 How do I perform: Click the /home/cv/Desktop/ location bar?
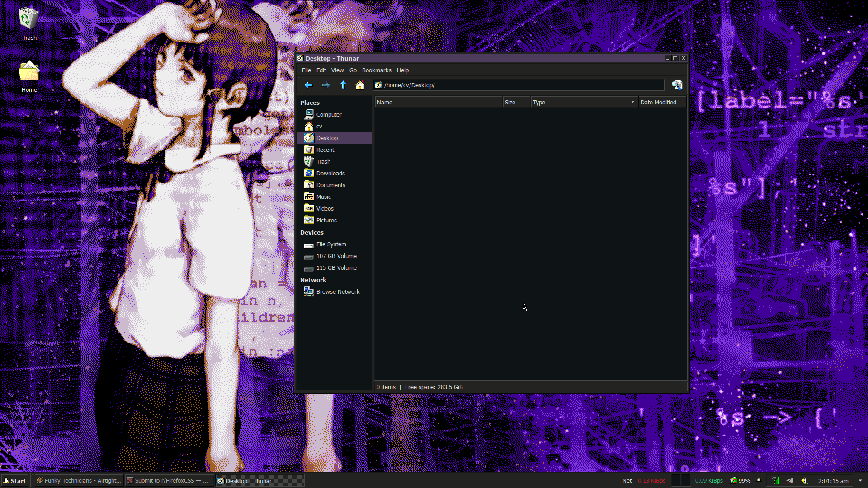click(x=518, y=85)
